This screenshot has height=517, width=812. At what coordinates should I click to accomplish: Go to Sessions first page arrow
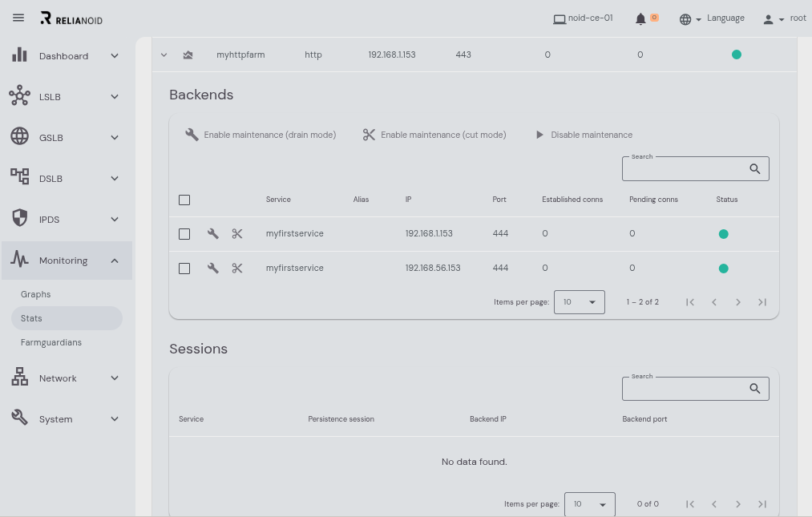point(690,504)
